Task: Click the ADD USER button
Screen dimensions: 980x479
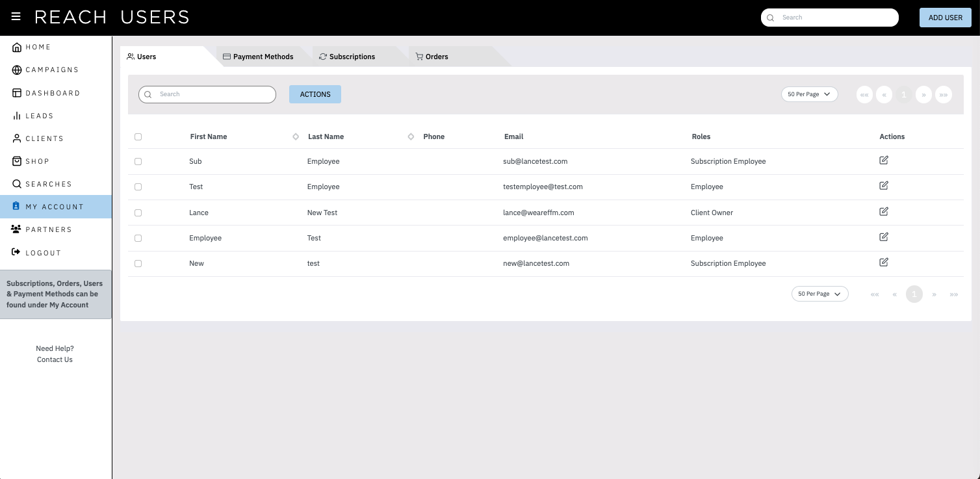Action: click(946, 18)
